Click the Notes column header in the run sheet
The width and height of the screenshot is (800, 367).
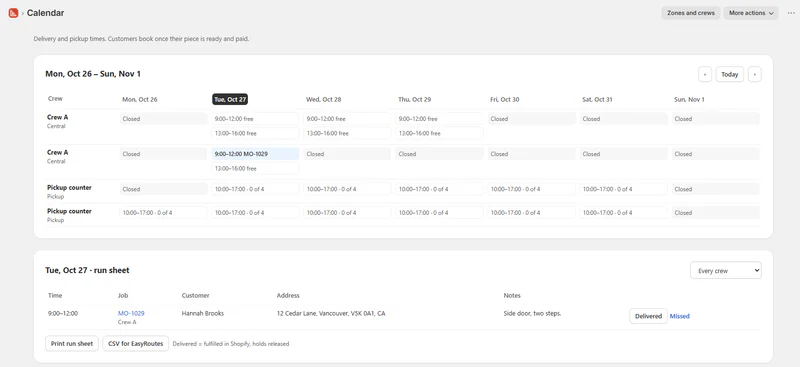(x=512, y=295)
